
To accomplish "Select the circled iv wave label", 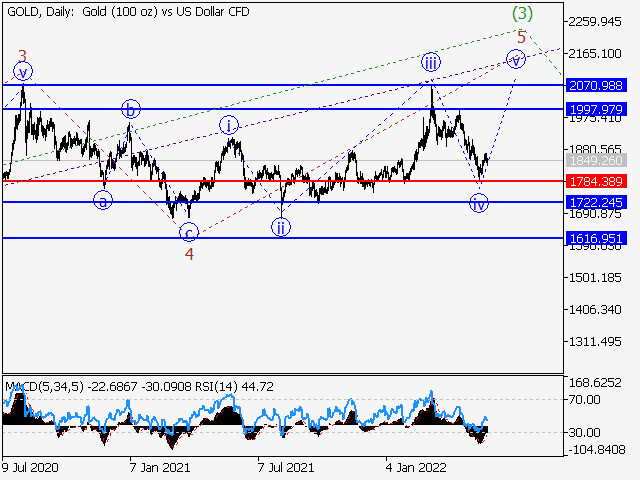I will pos(479,203).
